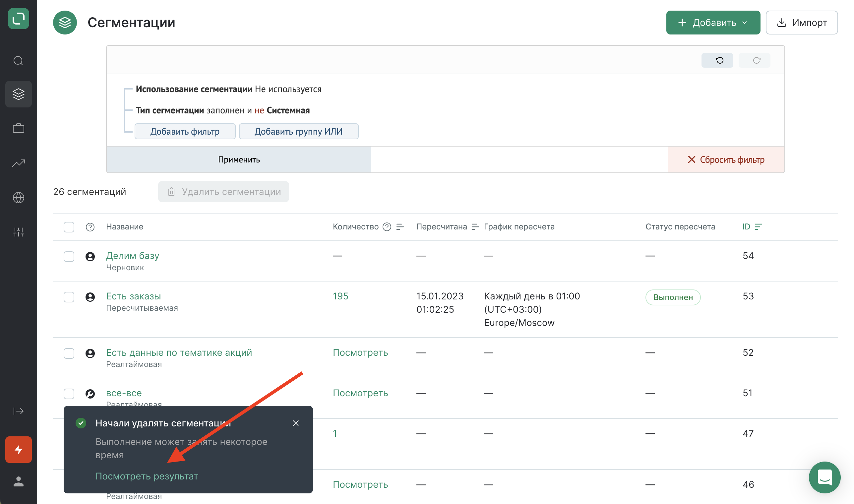The image size is (854, 504).
Task: Open the user profile sidebar icon
Action: point(18,481)
